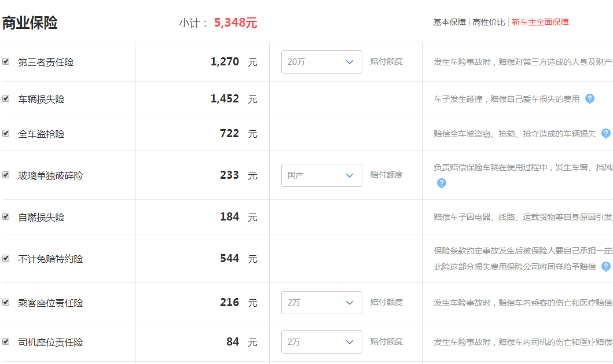Image resolution: width=613 pixels, height=364 pixels.
Task: Select 高性价比 plan tab
Action: tap(489, 23)
